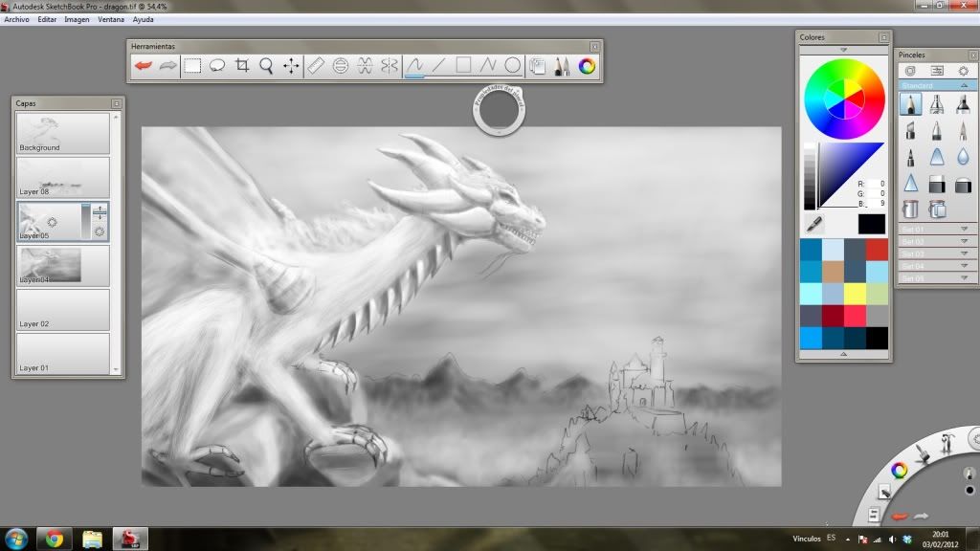
Task: Toggle vertical symmetry drawing
Action: (x=390, y=66)
